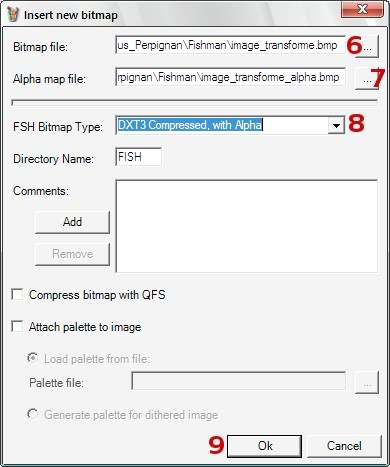Click the app icon in title bar
This screenshot has height=467, width=390.
click(13, 15)
